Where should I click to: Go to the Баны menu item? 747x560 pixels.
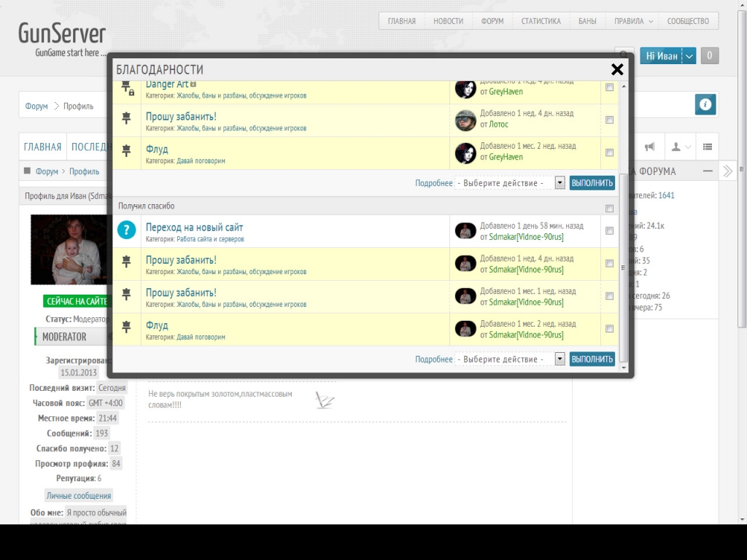(x=587, y=21)
